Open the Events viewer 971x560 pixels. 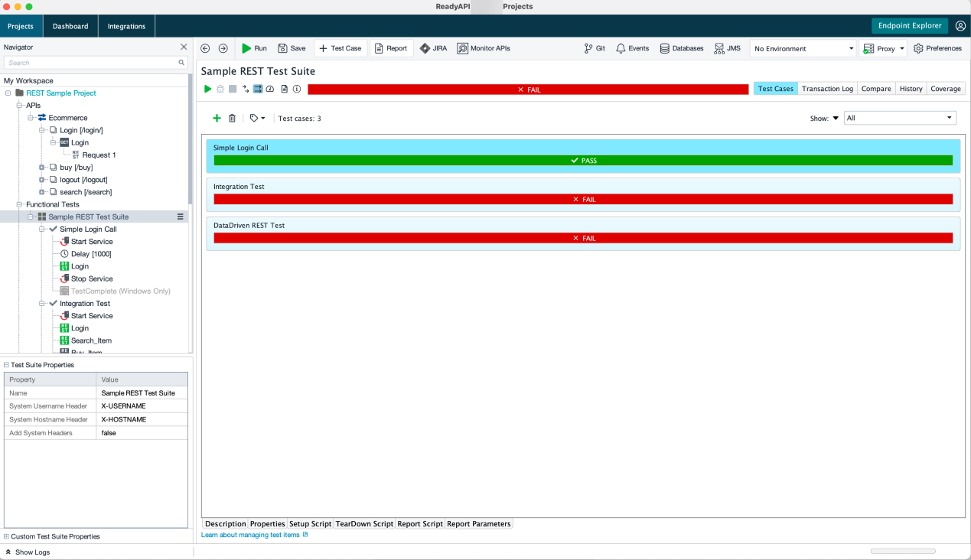point(632,47)
